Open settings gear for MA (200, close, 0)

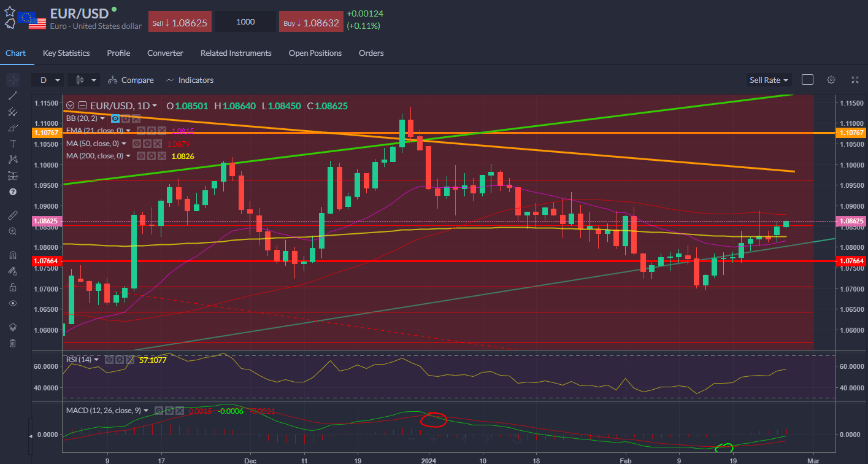152,156
